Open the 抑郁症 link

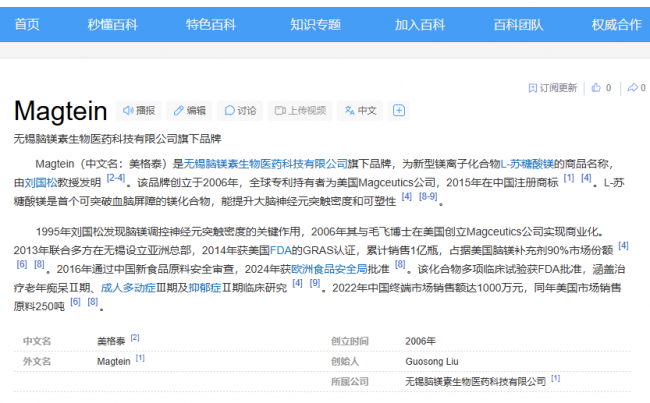[x=205, y=288]
